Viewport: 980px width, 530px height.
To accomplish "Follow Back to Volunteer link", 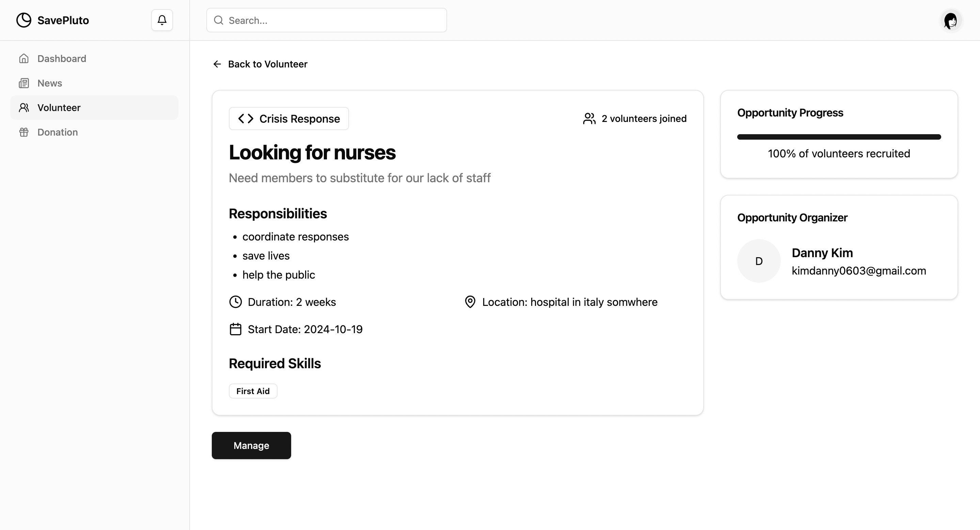I will 267,64.
